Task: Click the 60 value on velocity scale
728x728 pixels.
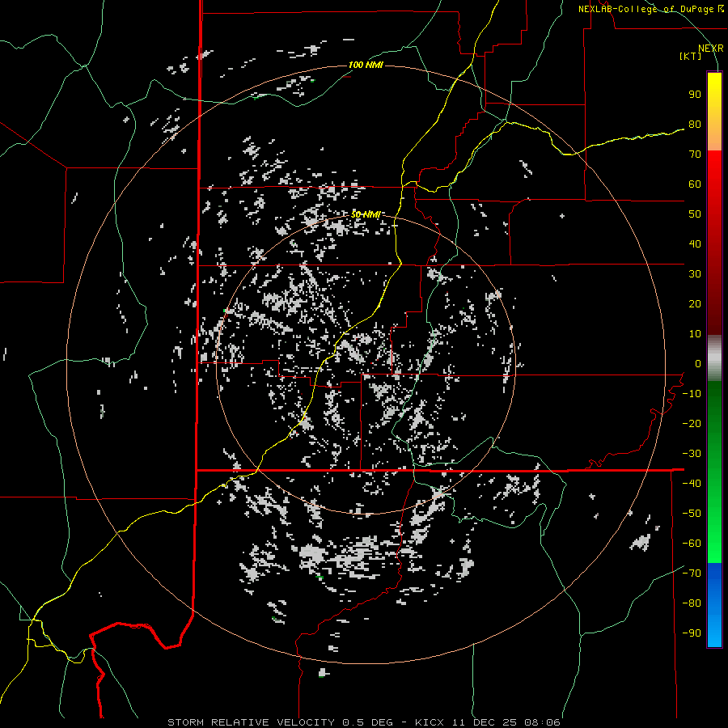Action: [x=695, y=184]
